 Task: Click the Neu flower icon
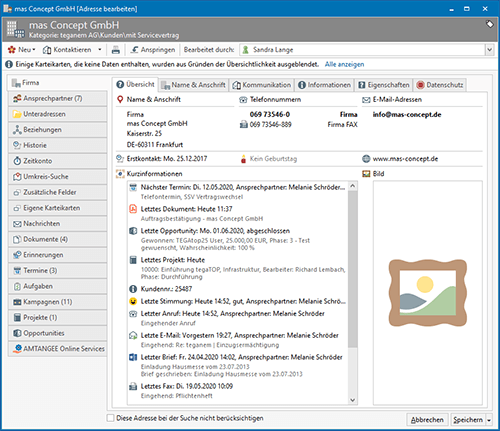12,50
